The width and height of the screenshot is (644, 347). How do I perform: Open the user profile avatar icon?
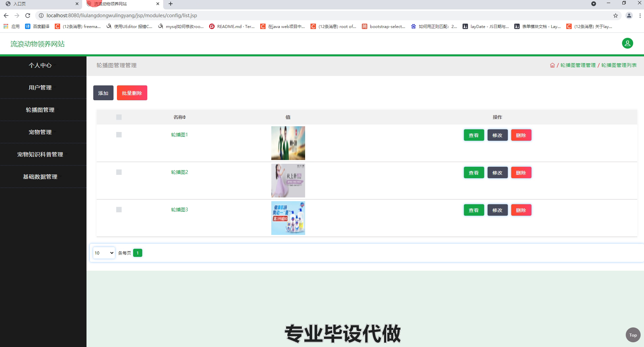(627, 43)
